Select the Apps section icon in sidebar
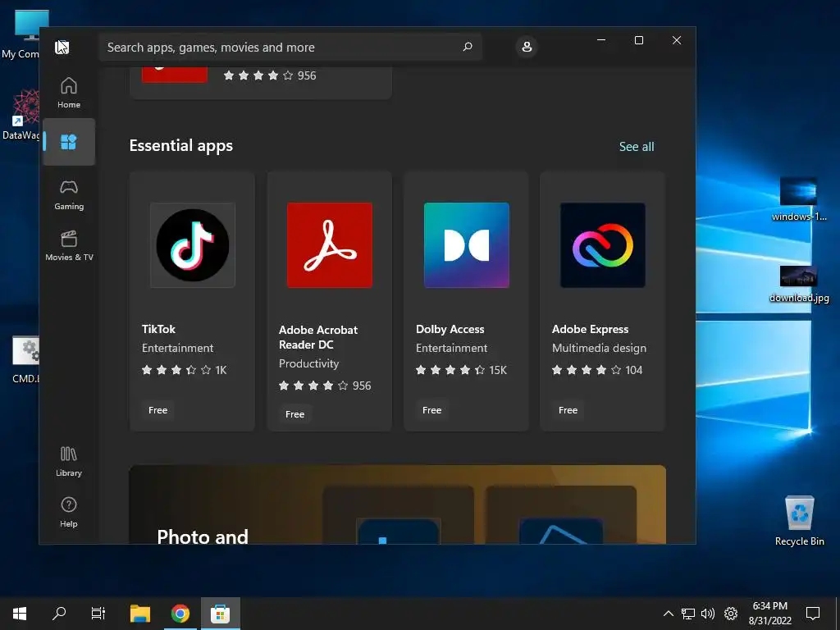This screenshot has width=840, height=630. tap(69, 142)
